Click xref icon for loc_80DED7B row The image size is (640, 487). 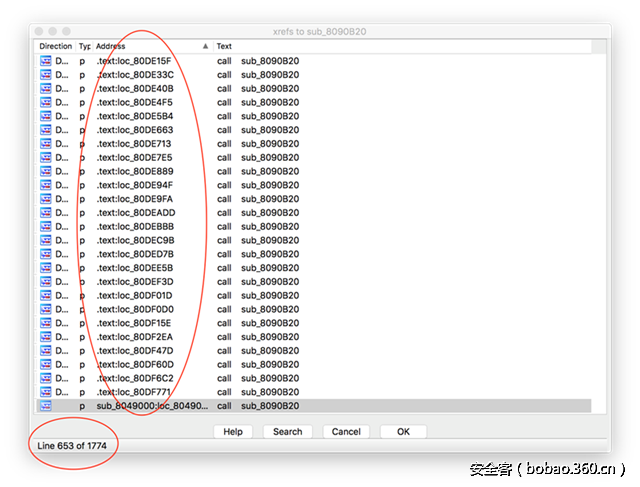pyautogui.click(x=46, y=254)
